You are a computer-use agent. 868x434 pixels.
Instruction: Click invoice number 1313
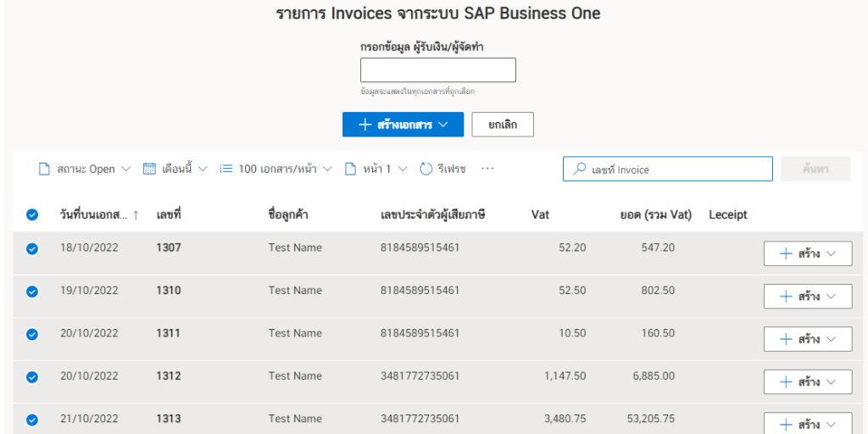(x=169, y=419)
